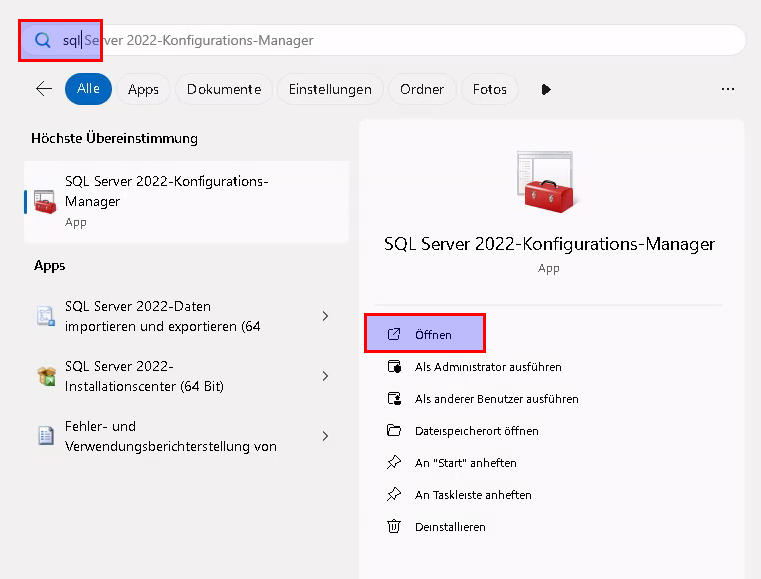Open the three-dots more options menu
The image size is (761, 579).
[728, 89]
